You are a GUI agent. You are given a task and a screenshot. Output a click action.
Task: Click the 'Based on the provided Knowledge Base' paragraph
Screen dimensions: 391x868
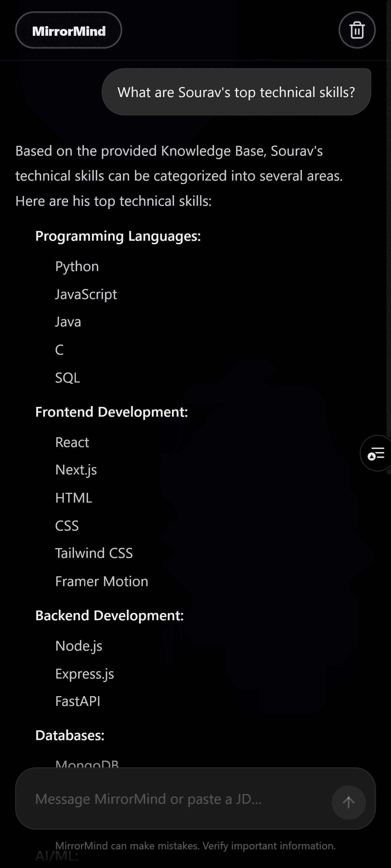tap(179, 176)
